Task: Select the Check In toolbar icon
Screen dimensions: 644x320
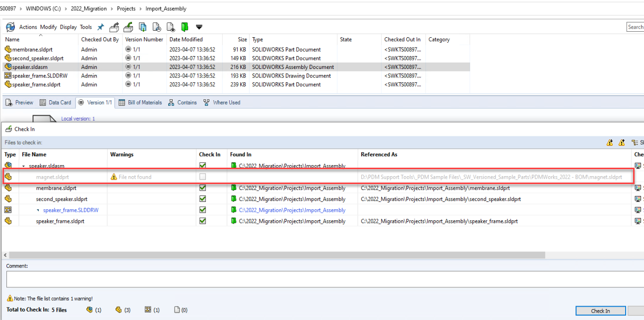Action: (128, 27)
